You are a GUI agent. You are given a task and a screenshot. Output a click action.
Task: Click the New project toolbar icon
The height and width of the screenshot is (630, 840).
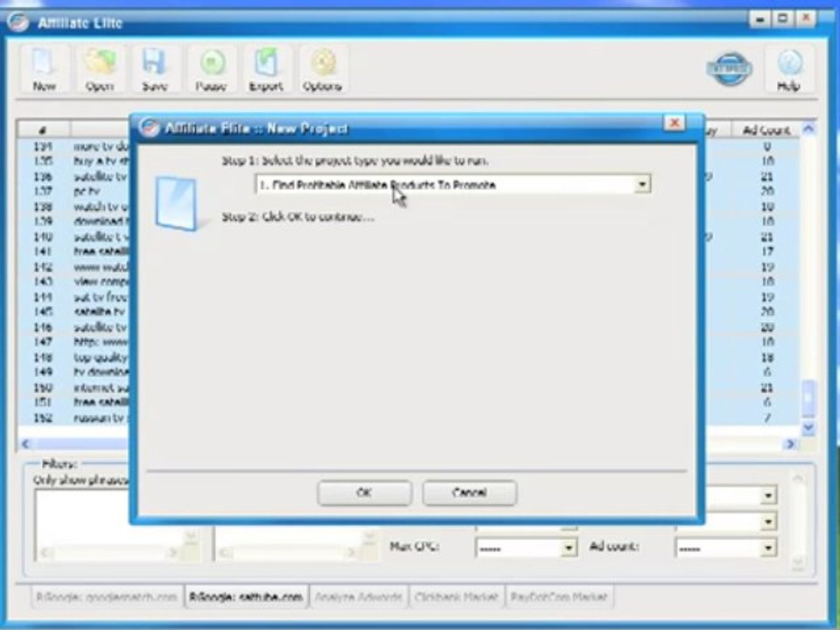[44, 68]
